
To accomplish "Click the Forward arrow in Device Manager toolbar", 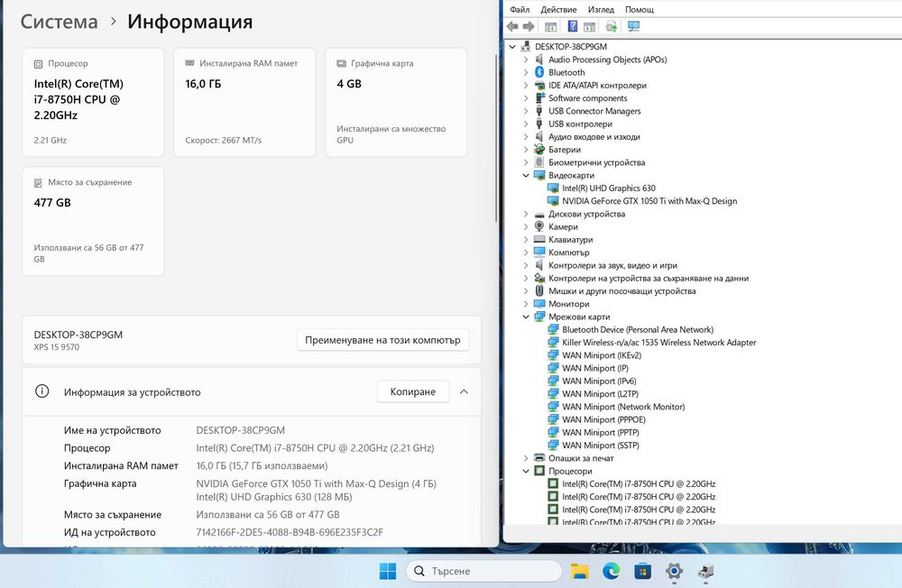I will click(529, 26).
